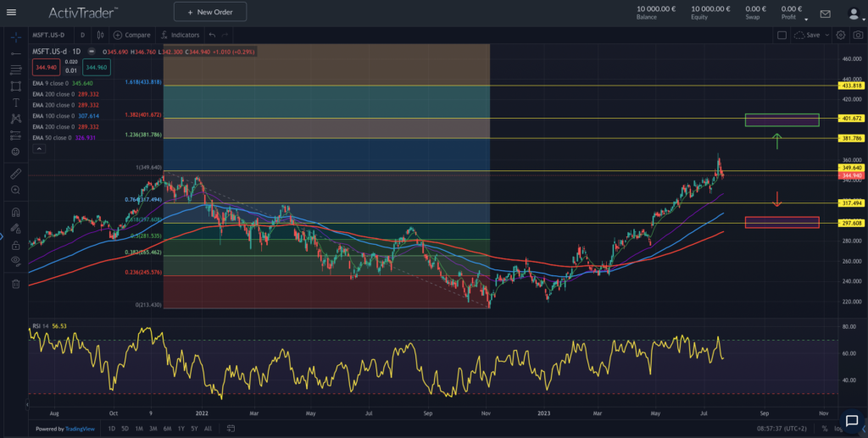The height and width of the screenshot is (438, 868).
Task: Toggle percent scale on price axis
Action: [824, 429]
